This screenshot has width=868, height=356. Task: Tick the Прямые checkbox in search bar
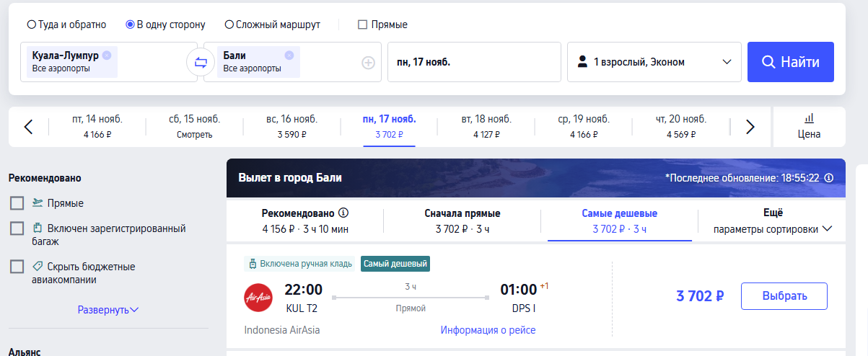(363, 25)
